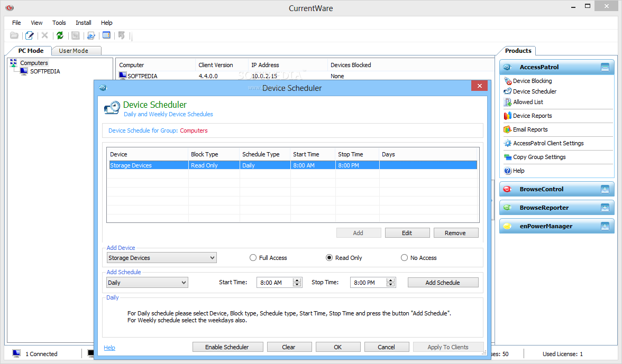Close the Device Scheduler dialog
The height and width of the screenshot is (364, 622).
(x=480, y=86)
